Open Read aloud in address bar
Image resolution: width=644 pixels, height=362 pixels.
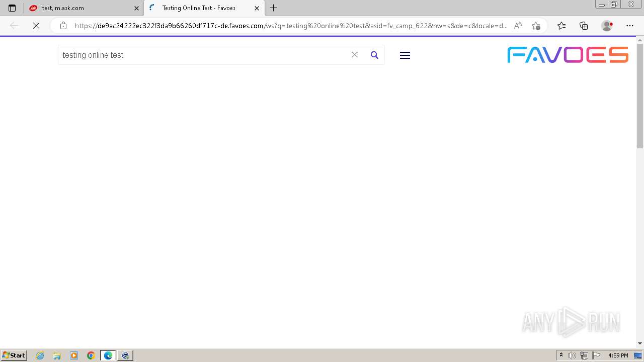click(x=518, y=26)
